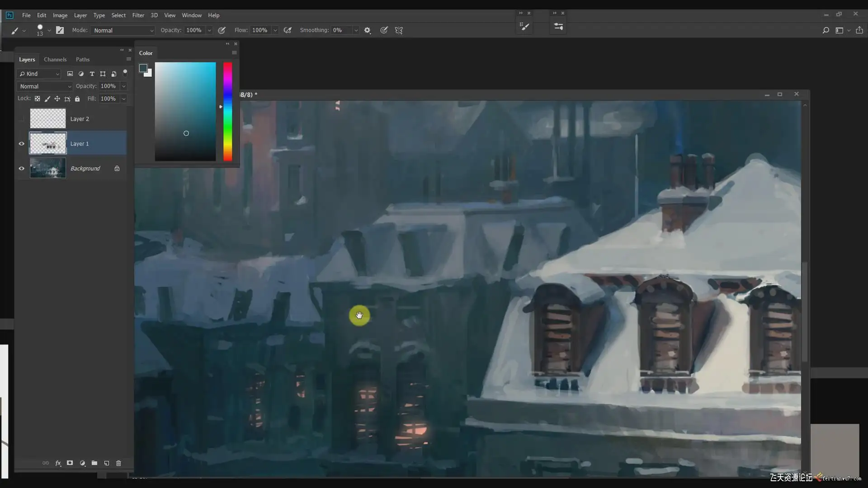Filter layers by smart objects

[114, 74]
